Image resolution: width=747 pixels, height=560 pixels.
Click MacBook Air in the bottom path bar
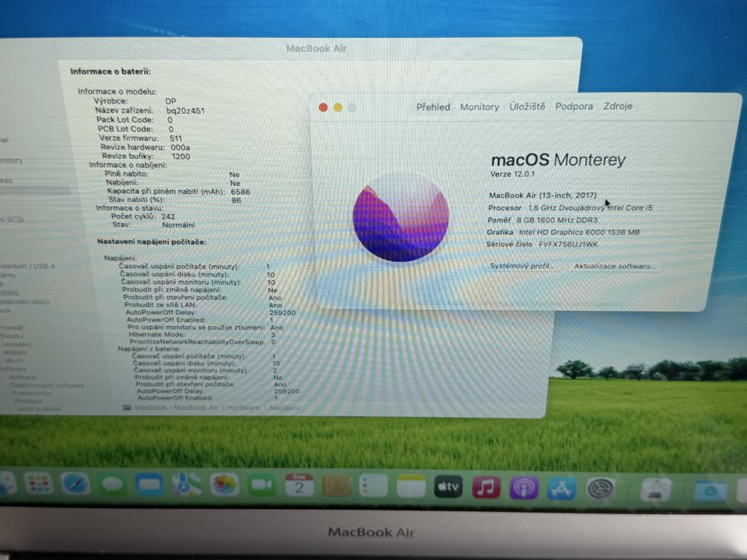coord(196,408)
